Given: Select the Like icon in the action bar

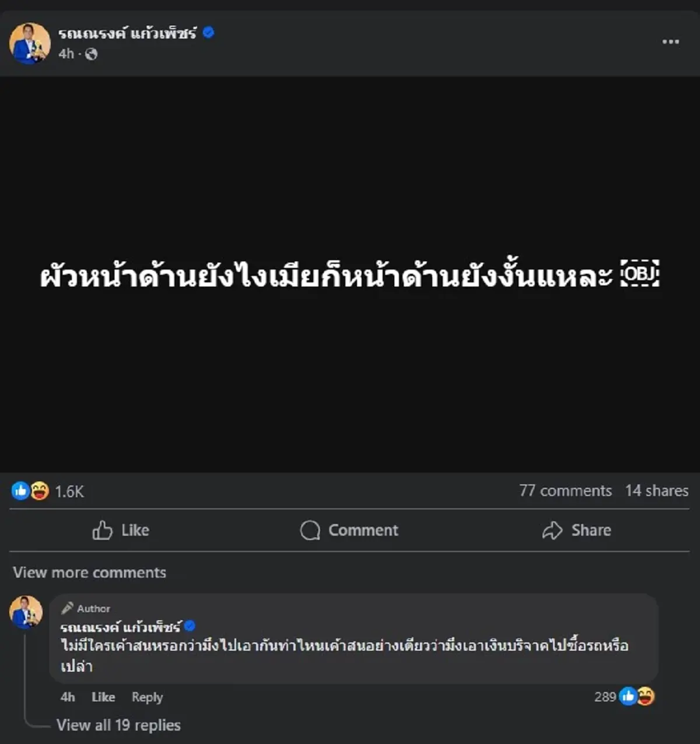Looking at the screenshot, I should 103,530.
